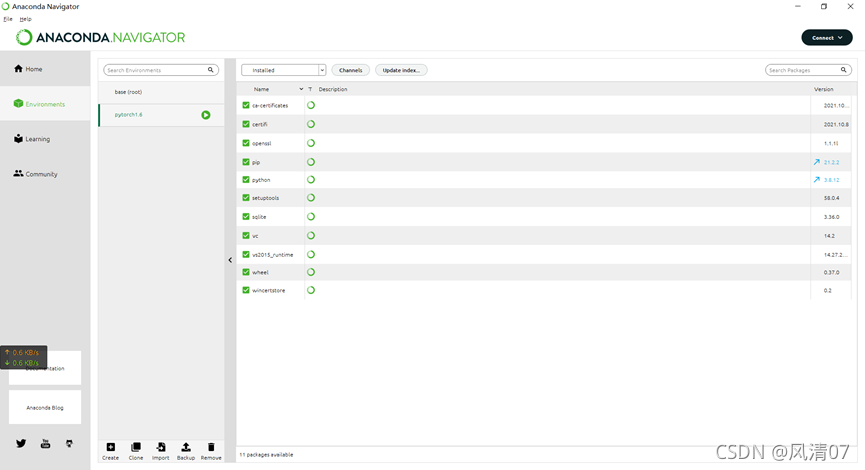Toggle the vs2015_runtime package checkbox

[246, 254]
